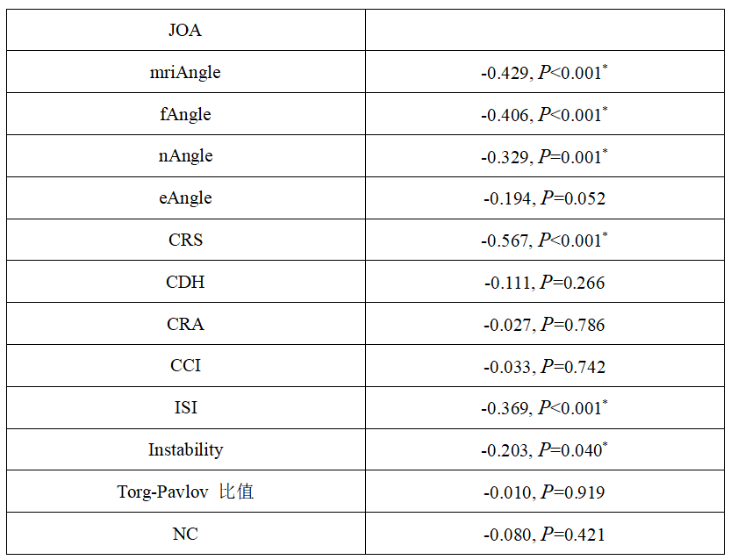
Task: Click the -0.194, P=0.052 cell
Action: (x=544, y=198)
